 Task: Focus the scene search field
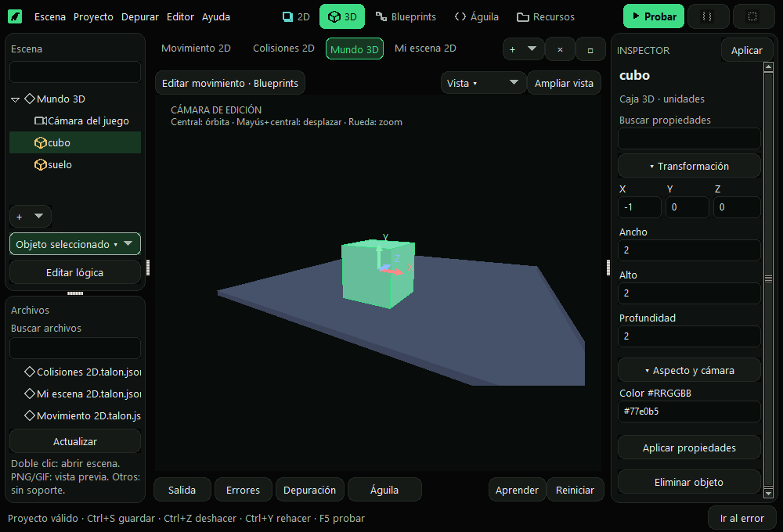75,72
